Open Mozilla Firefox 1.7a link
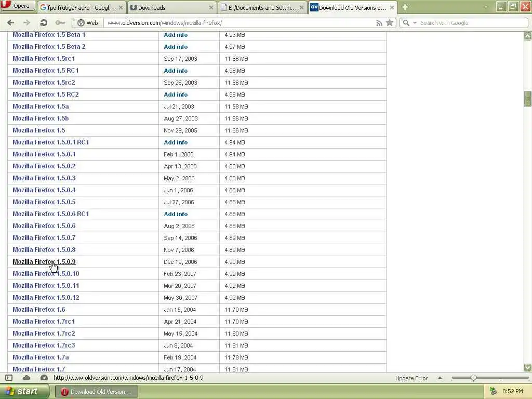Viewport: 532px width, 399px height. [41, 357]
